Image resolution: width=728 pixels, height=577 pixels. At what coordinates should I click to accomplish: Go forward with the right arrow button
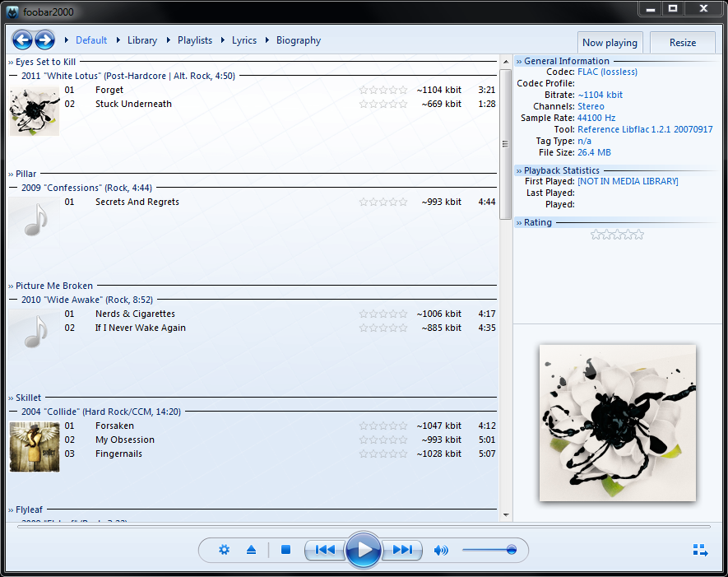(x=44, y=40)
